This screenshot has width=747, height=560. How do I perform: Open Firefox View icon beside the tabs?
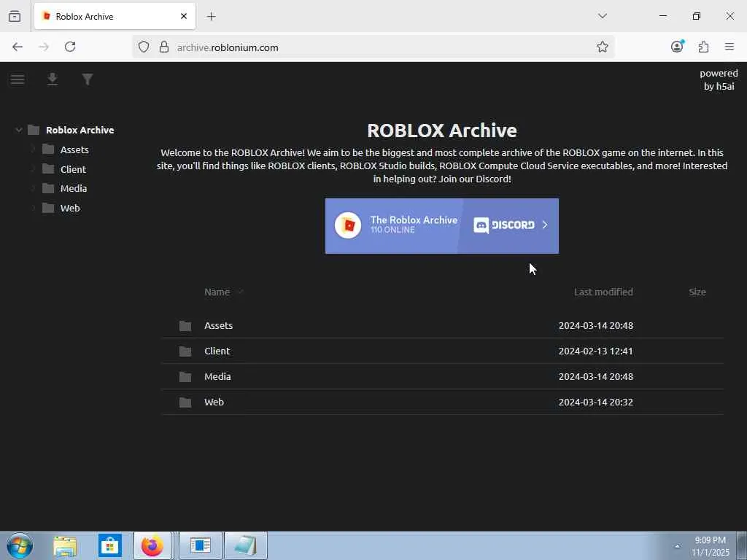pos(15,16)
